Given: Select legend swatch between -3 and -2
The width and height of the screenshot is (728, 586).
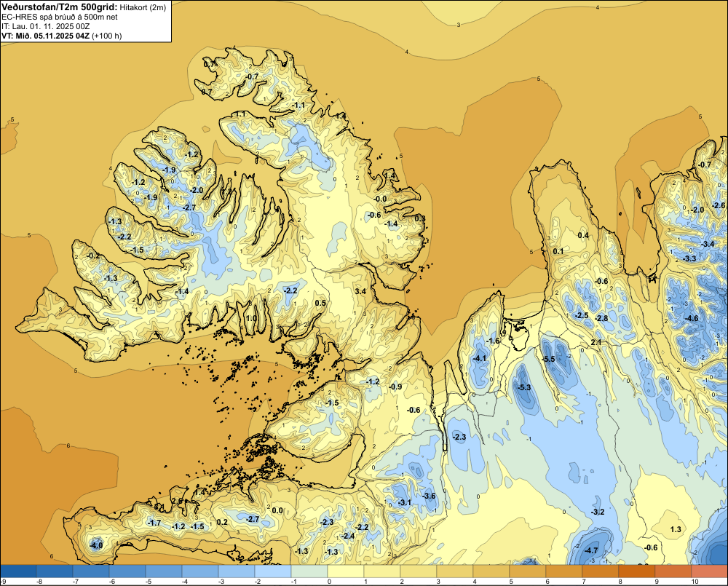Looking at the screenshot, I should pyautogui.click(x=237, y=571).
